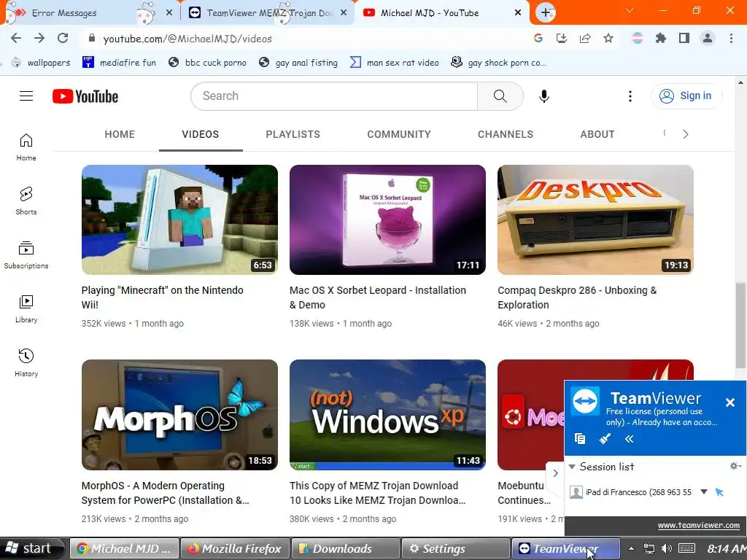Click the search magnifier button
This screenshot has height=560, width=747.
pyautogui.click(x=500, y=96)
